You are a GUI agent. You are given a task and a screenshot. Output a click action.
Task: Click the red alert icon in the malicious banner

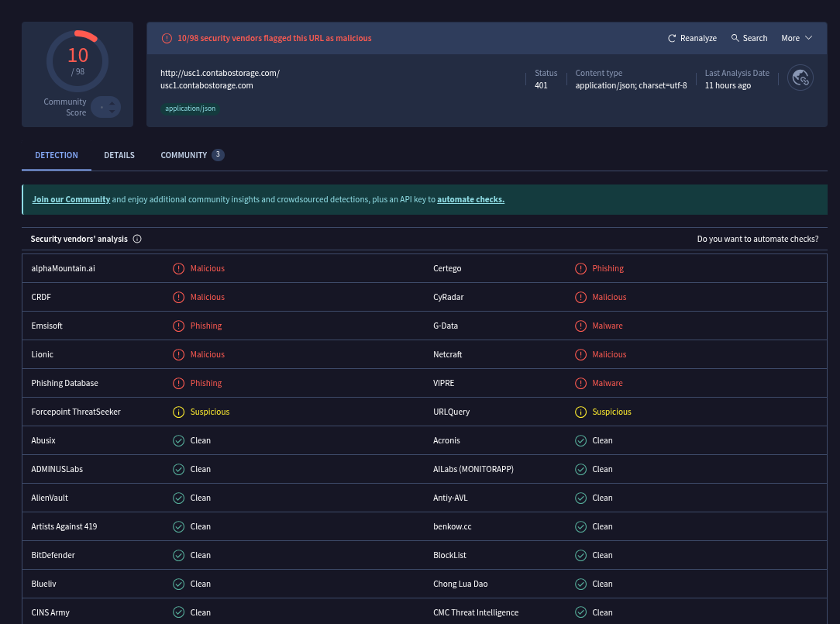click(167, 38)
